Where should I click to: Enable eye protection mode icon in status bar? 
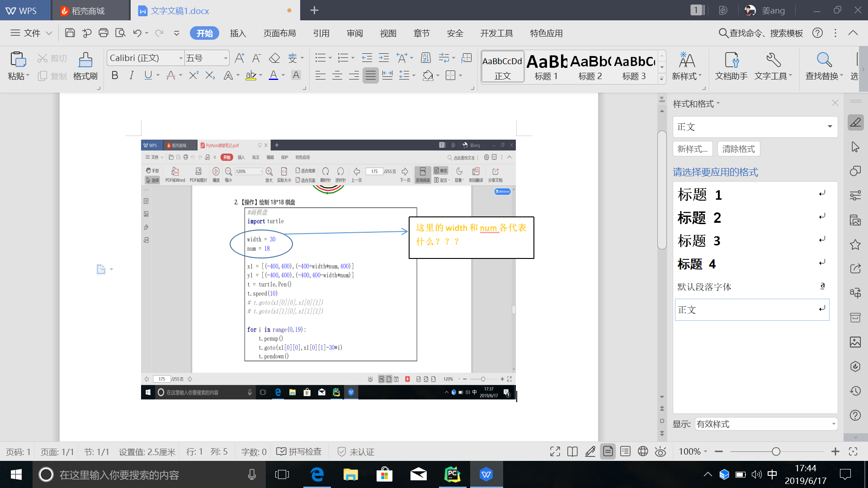click(660, 451)
